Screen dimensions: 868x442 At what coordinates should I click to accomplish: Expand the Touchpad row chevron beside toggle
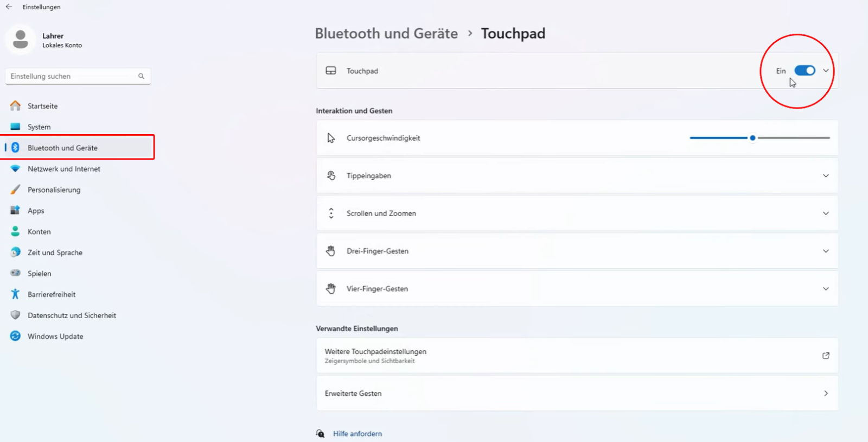coord(826,71)
